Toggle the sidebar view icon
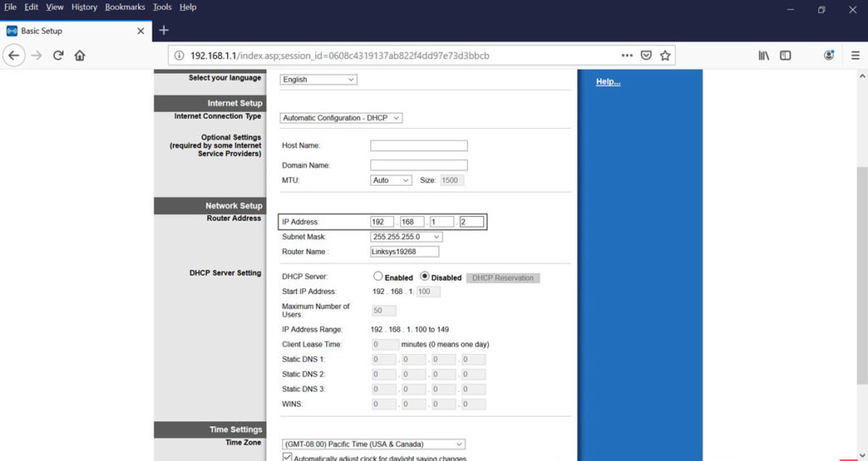Image resolution: width=868 pixels, height=461 pixels. pos(786,55)
